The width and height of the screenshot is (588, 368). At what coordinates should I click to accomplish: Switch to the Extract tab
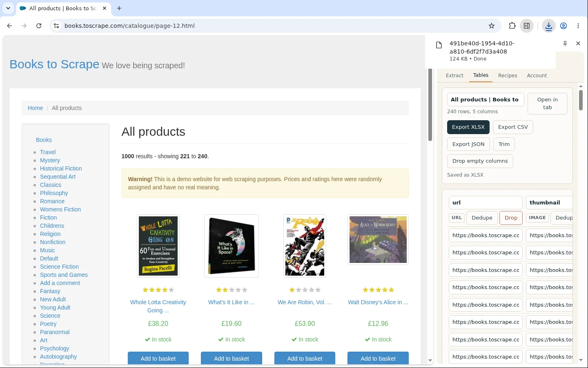[x=454, y=76]
